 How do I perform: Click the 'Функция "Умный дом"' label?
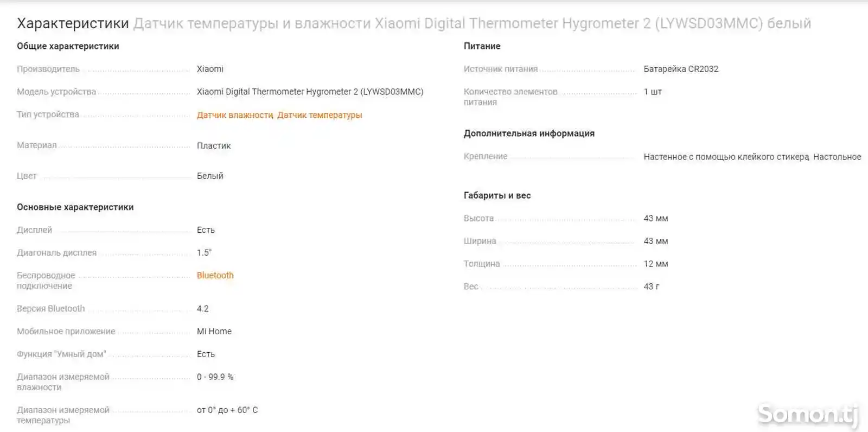click(x=61, y=354)
